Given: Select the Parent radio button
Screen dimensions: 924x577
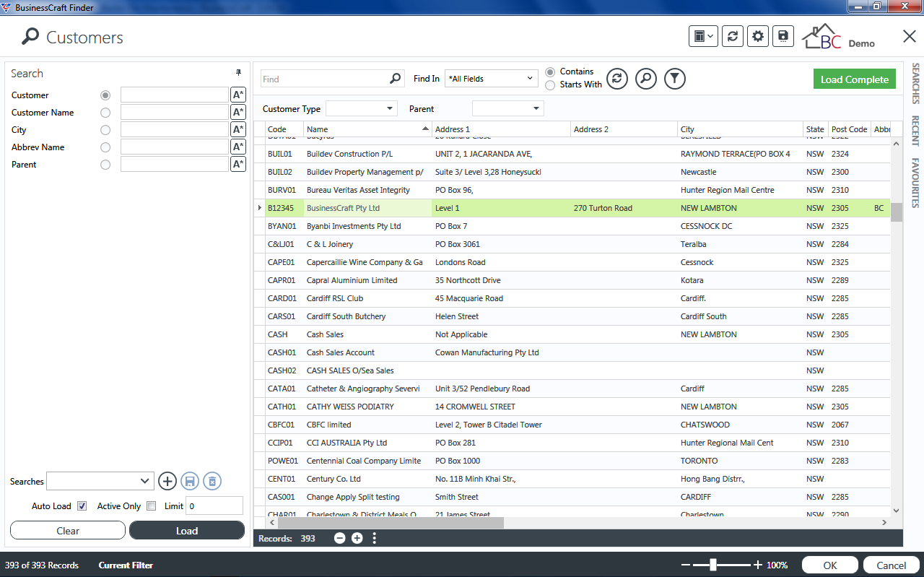Looking at the screenshot, I should point(106,165).
